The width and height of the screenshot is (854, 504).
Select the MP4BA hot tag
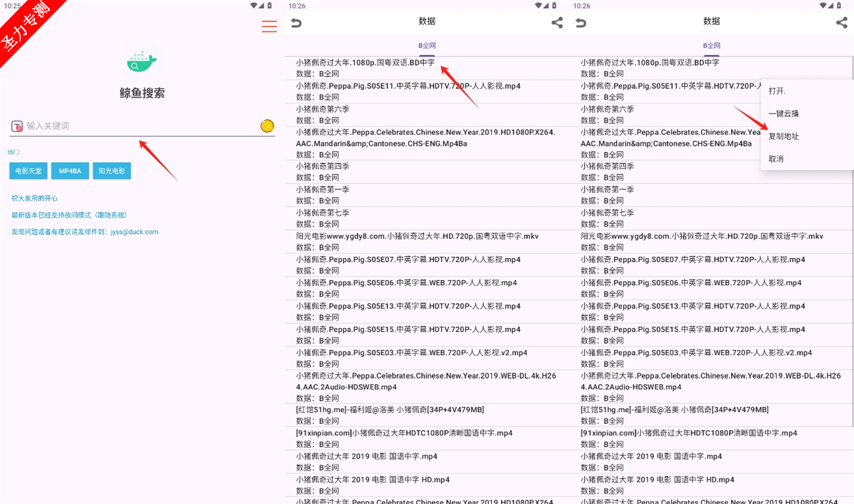coord(70,171)
